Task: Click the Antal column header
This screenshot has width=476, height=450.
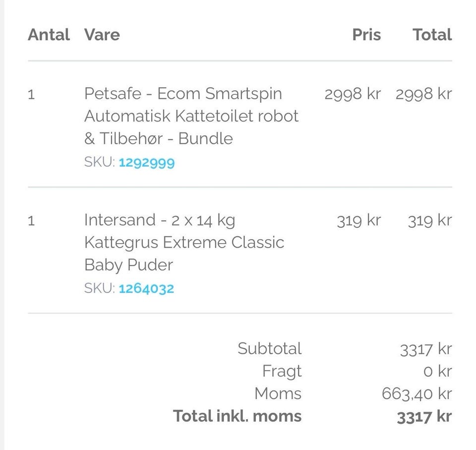Action: (x=49, y=35)
